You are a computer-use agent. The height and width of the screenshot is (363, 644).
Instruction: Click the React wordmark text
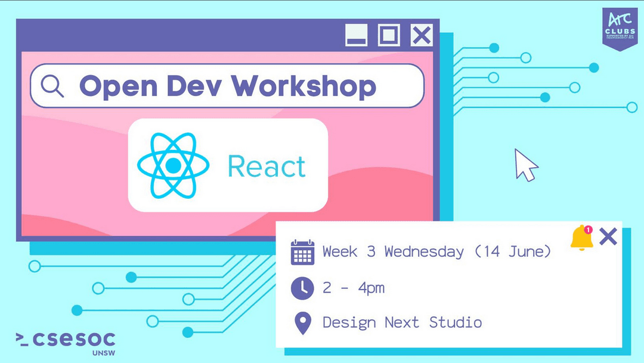coord(267,167)
